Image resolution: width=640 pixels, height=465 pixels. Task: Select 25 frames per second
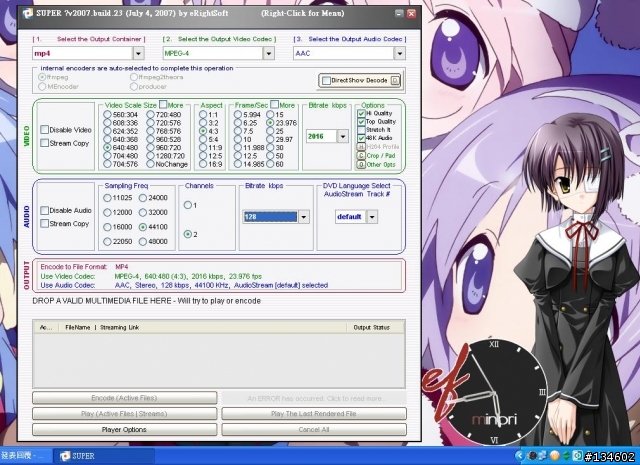coord(270,131)
